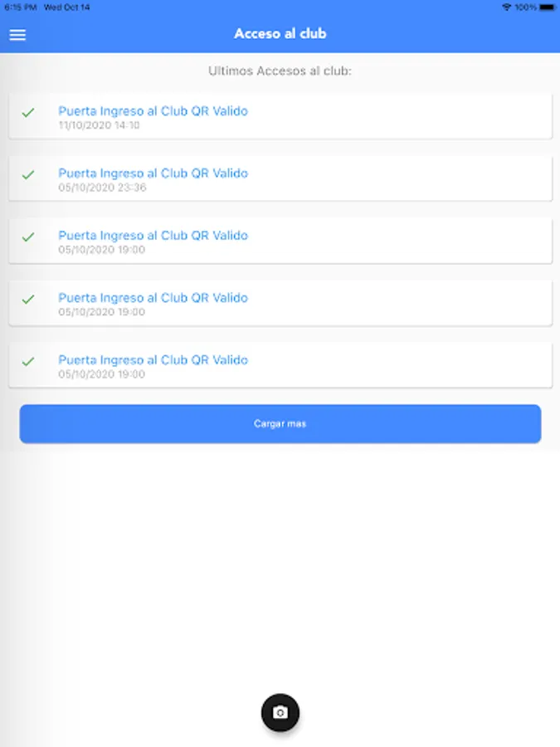Open the hamburger menu

[x=17, y=35]
